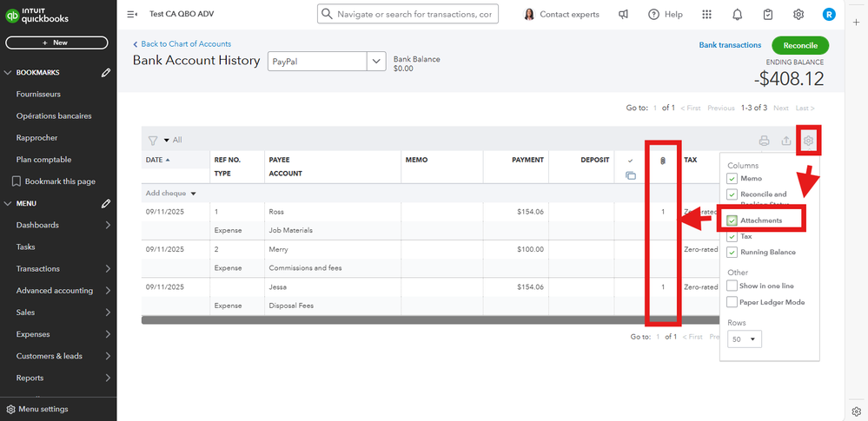Expand the Advanced accounting submenu
The height and width of the screenshot is (421, 868).
coord(108,291)
